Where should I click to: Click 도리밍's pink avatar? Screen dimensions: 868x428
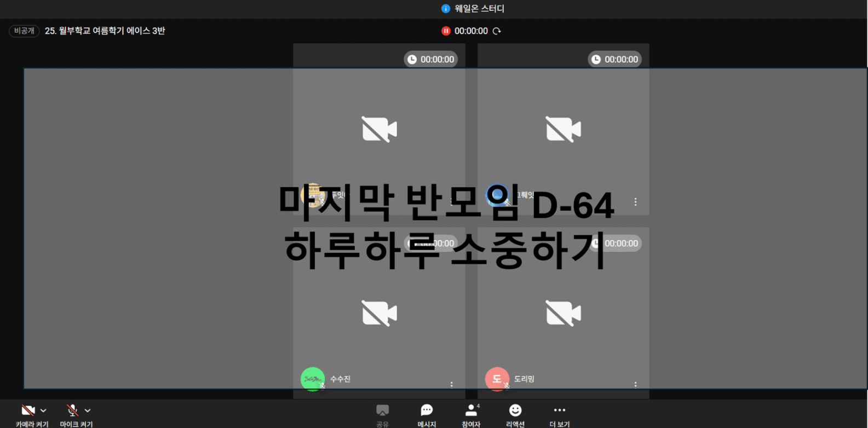coord(497,379)
